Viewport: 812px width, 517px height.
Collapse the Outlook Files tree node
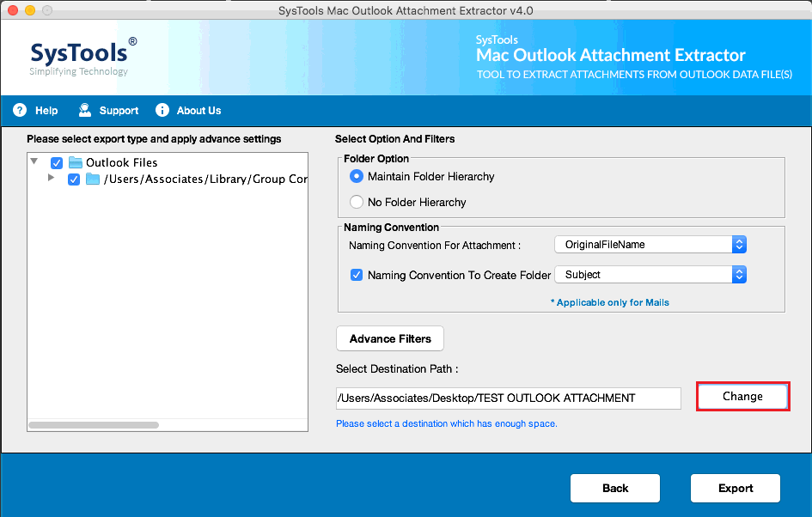[34, 161]
